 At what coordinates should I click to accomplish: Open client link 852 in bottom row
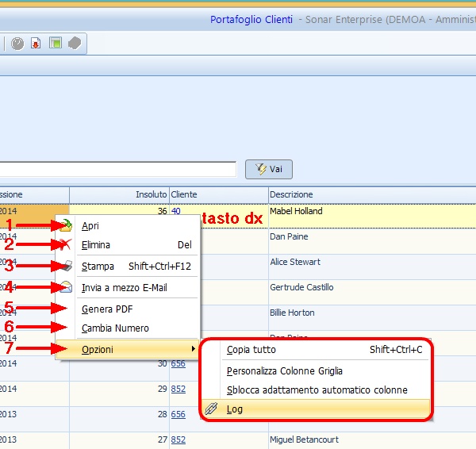click(178, 439)
